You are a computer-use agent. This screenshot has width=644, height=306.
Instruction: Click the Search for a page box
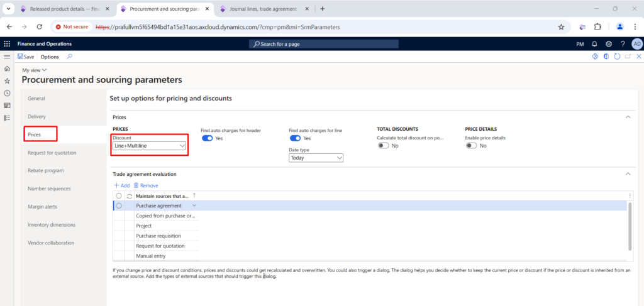pyautogui.click(x=324, y=44)
